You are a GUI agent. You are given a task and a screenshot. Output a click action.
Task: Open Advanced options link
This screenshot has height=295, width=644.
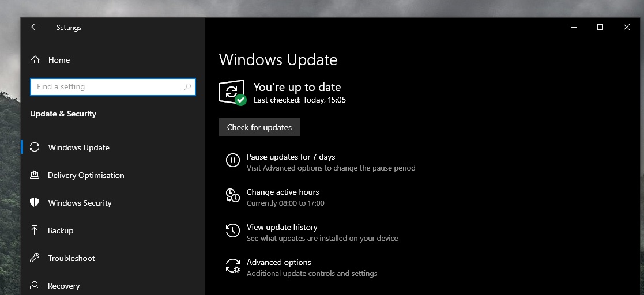pyautogui.click(x=278, y=263)
